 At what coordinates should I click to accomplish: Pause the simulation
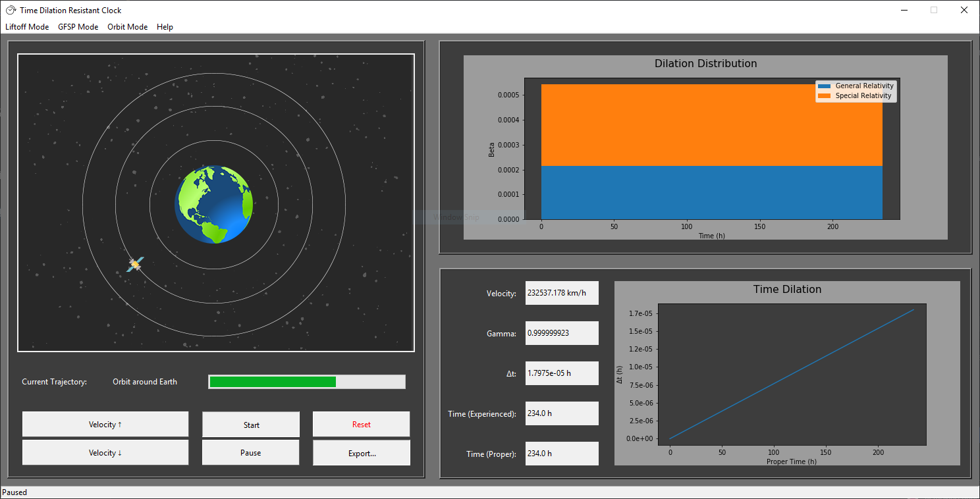click(x=250, y=452)
